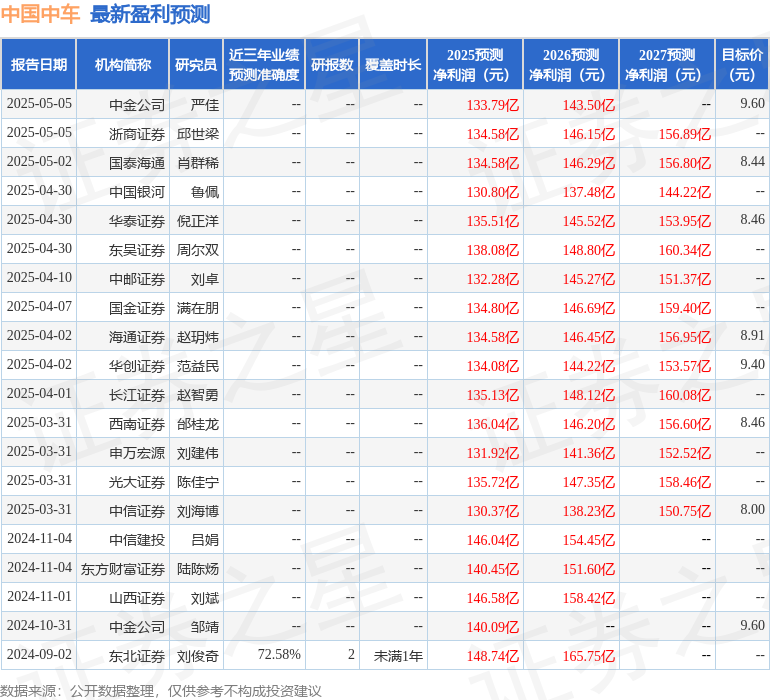Select institution 长江证券
The image size is (770, 700).
137,395
